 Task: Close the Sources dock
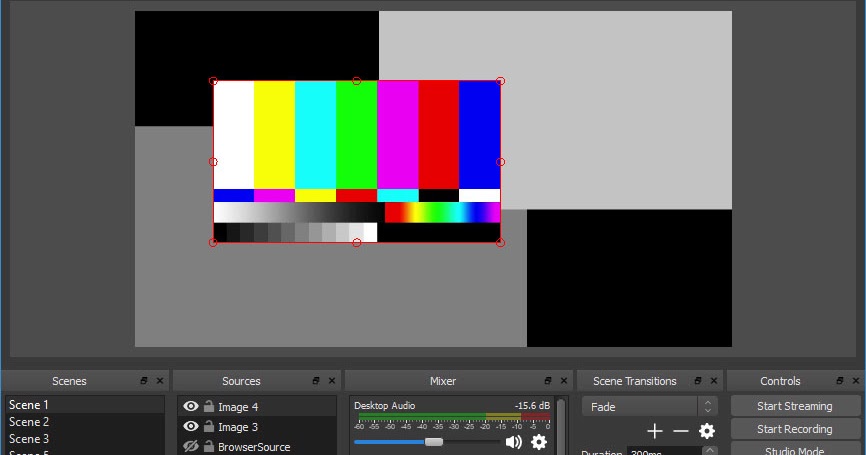tap(332, 380)
